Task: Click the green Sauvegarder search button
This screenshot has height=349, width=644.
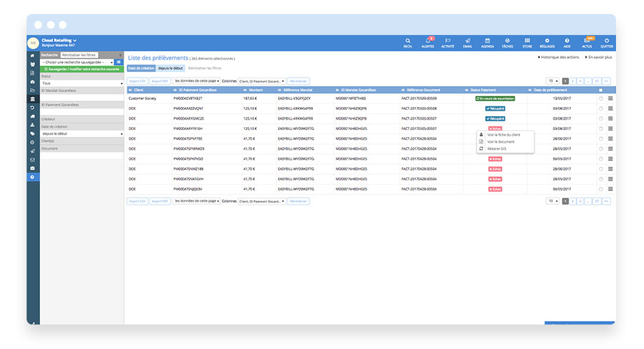Action: click(81, 70)
